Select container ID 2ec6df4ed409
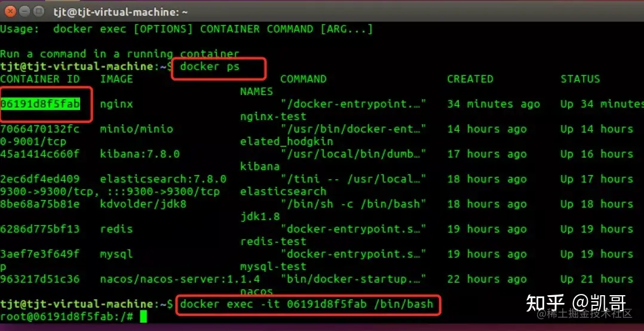The width and height of the screenshot is (644, 331). click(x=40, y=179)
